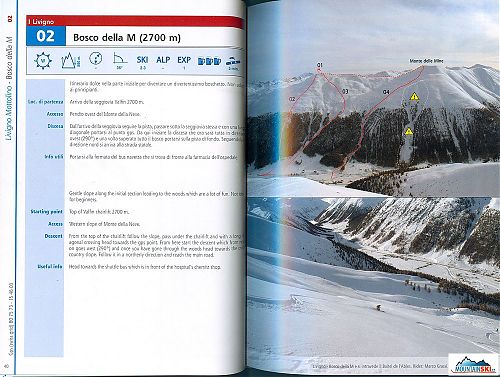500x377 pixels.
Task: Click the red I Livigno header band
Action: [135, 21]
